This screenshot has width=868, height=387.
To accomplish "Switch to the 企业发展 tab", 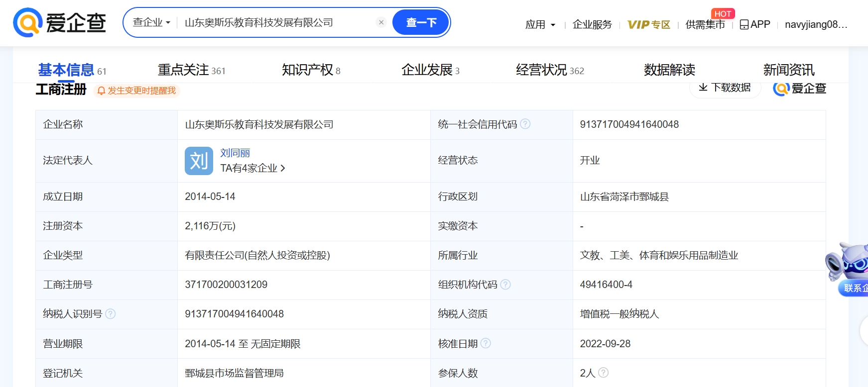I will pyautogui.click(x=430, y=70).
